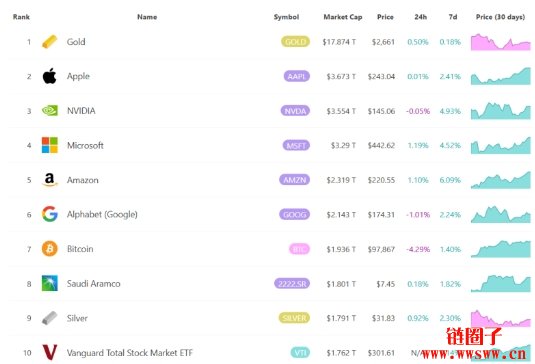Viewport: 535px width, 364px height.
Task: Click the Amazon logo icon
Action: tap(50, 179)
